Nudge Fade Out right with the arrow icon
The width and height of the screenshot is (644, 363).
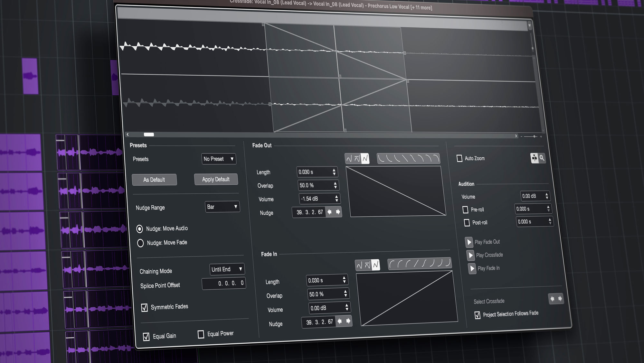(338, 212)
